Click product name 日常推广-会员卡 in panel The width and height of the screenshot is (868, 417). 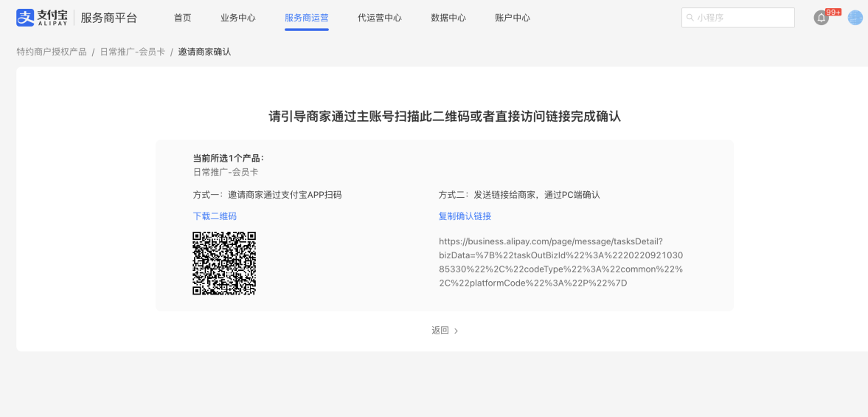(x=226, y=172)
